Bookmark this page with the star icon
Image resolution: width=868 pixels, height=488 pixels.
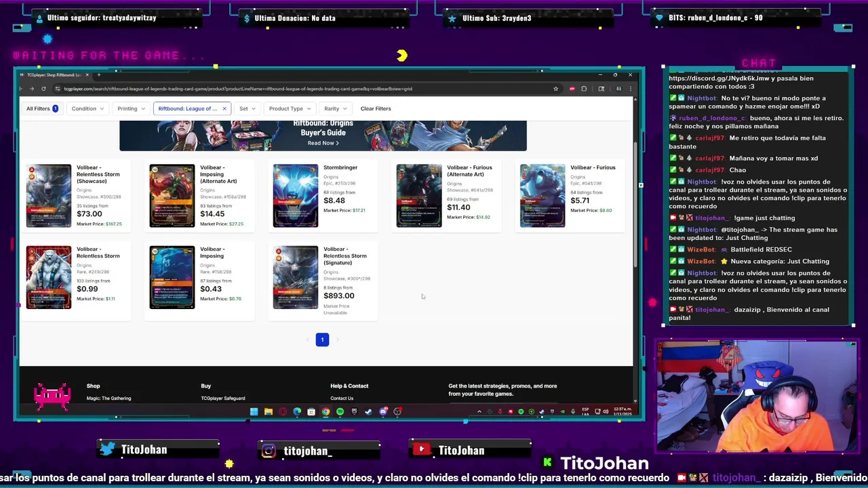tap(555, 89)
